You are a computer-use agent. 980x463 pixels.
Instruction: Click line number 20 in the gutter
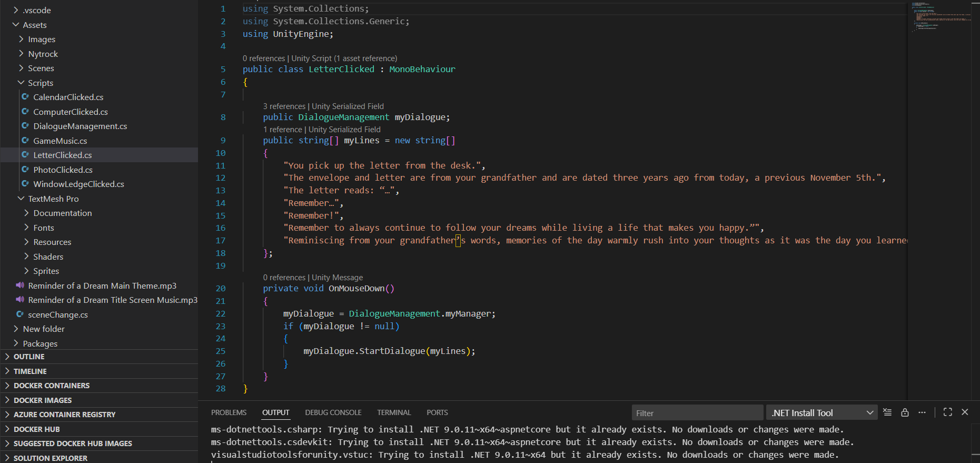(221, 288)
